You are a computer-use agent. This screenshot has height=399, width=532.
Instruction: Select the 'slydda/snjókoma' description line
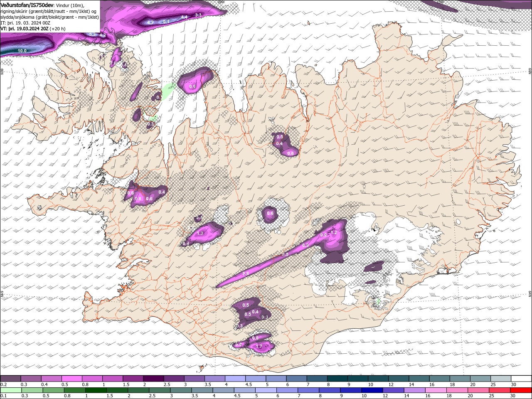point(49,17)
